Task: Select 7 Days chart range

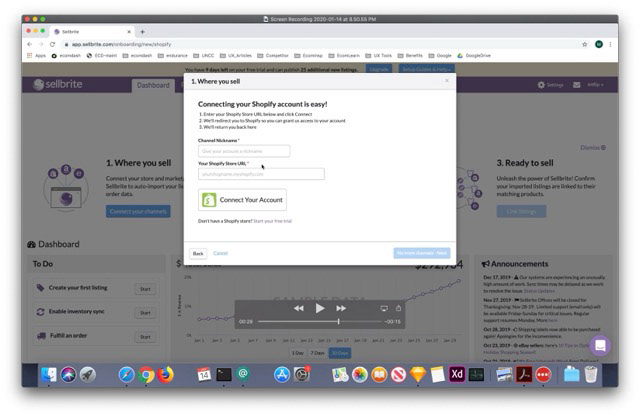Action: click(x=317, y=353)
